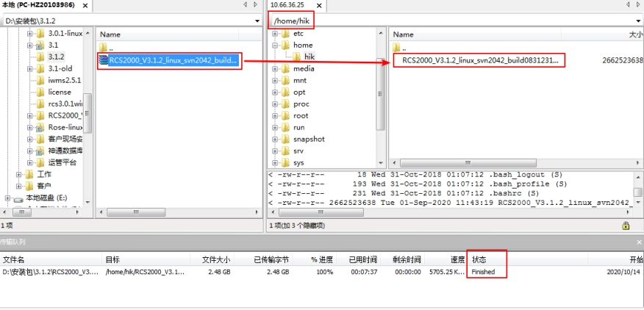
Task: Open the remote parent folder '..' icon
Action: (x=398, y=48)
